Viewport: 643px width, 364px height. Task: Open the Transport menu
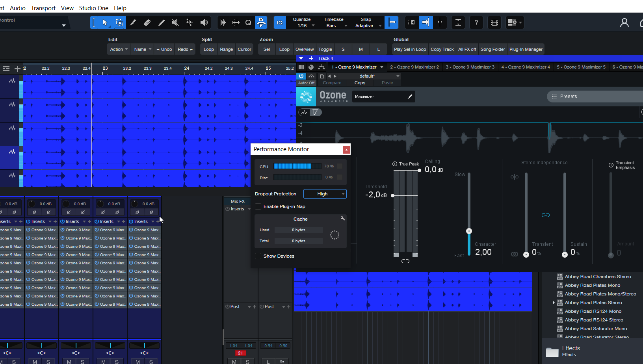43,8
